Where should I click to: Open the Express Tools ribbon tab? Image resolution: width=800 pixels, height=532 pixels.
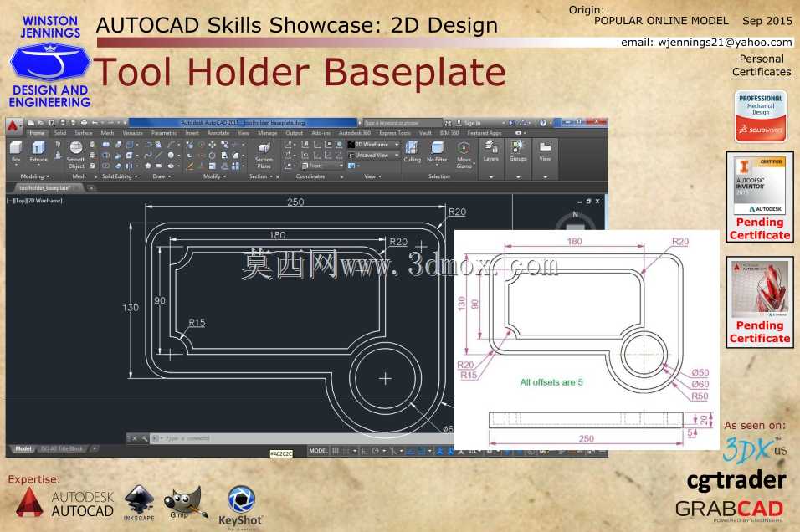coord(395,133)
